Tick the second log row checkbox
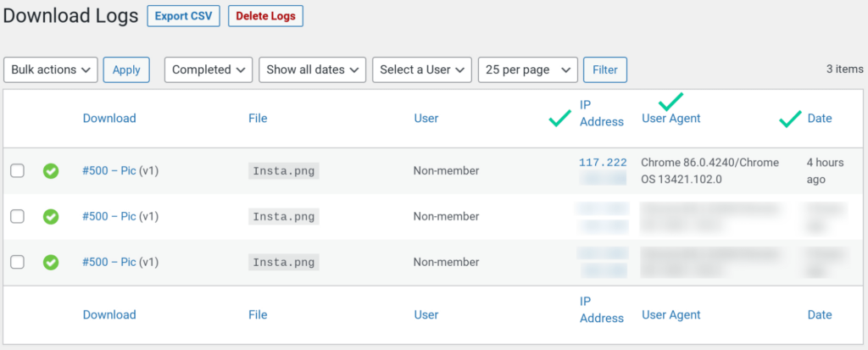 (17, 217)
